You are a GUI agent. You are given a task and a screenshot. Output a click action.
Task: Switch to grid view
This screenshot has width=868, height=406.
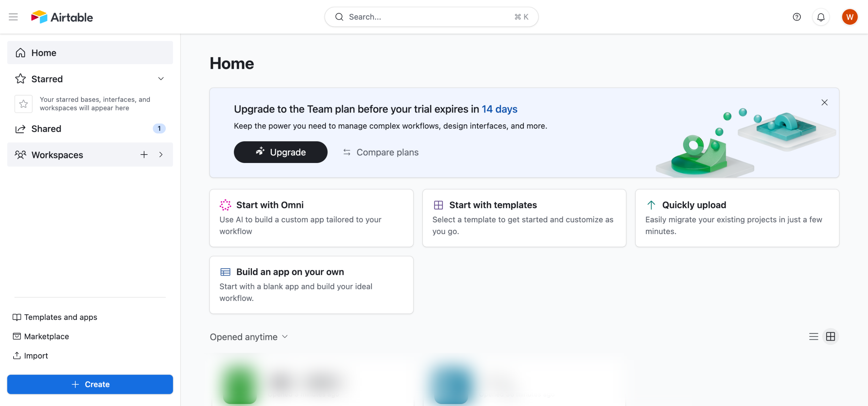point(830,337)
